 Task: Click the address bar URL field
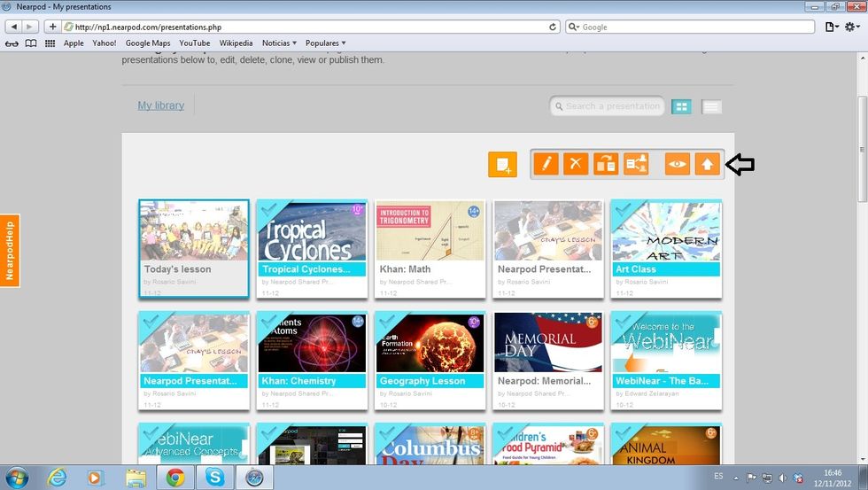[x=310, y=27]
